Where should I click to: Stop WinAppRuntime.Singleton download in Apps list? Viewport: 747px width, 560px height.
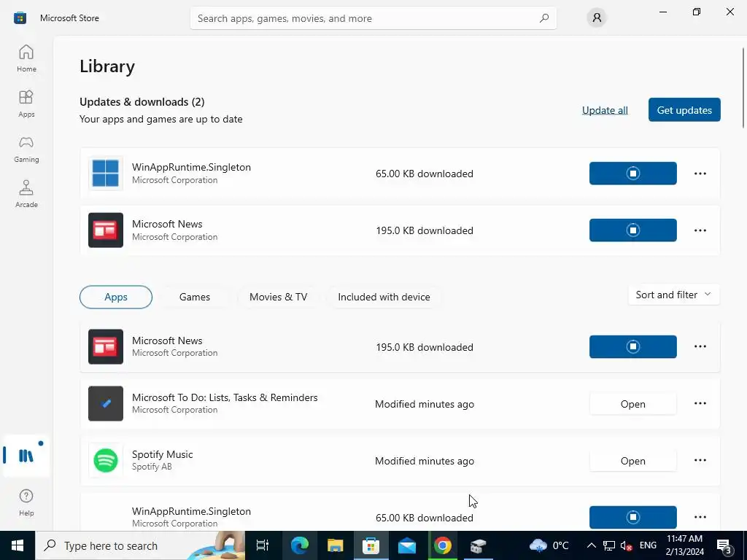click(632, 517)
